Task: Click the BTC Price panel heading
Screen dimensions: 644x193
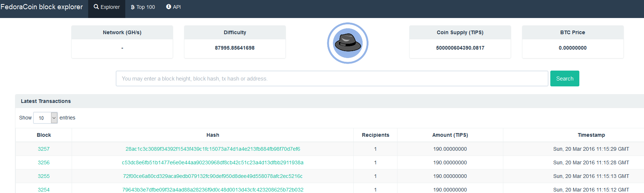Action: [572, 32]
